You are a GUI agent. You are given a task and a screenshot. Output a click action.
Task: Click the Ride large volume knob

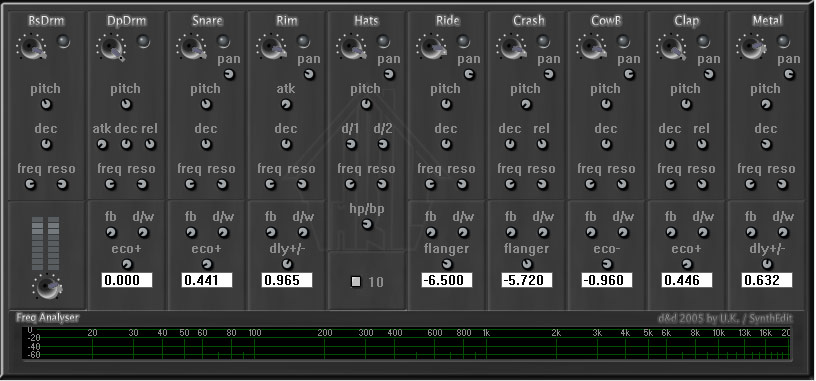coord(432,47)
